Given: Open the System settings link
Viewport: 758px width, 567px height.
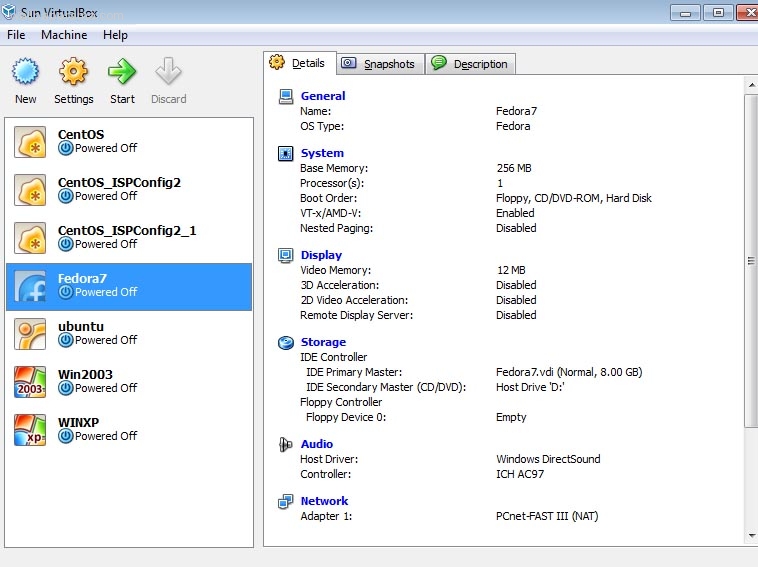Looking at the screenshot, I should click(322, 153).
